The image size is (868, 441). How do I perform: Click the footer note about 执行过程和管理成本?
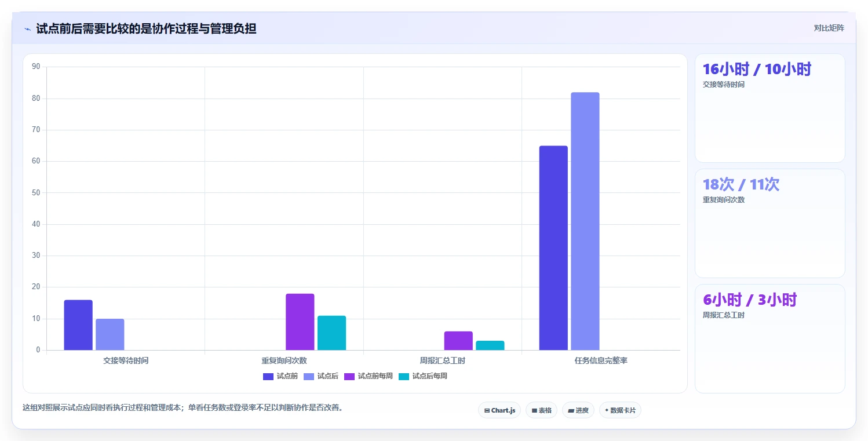pyautogui.click(x=183, y=407)
